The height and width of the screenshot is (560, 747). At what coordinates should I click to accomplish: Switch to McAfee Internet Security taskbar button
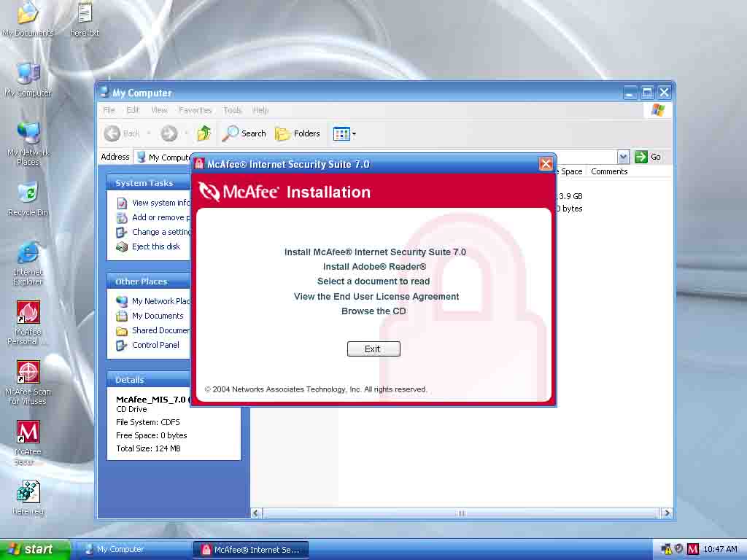(251, 550)
